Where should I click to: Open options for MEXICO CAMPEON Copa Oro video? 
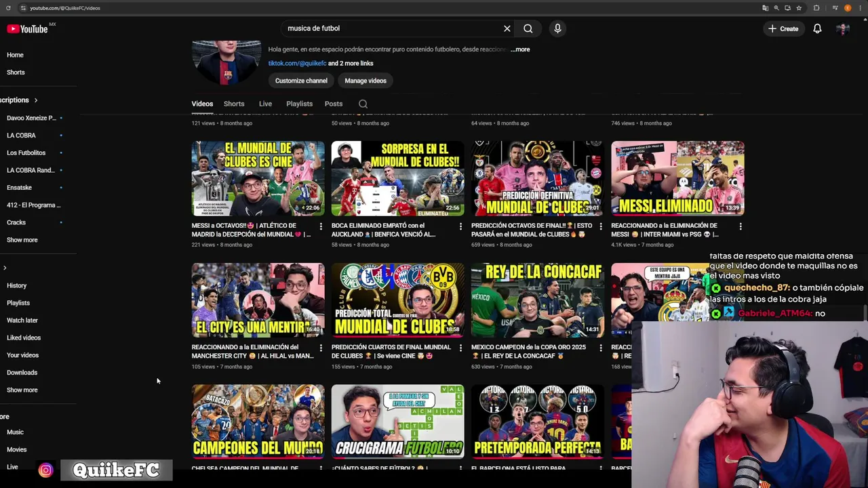point(600,348)
